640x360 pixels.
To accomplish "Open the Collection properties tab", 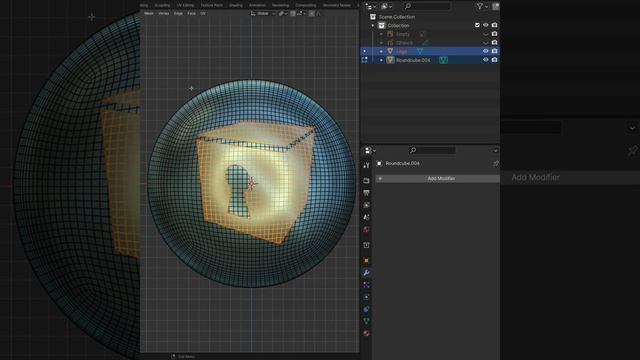I will tap(366, 245).
